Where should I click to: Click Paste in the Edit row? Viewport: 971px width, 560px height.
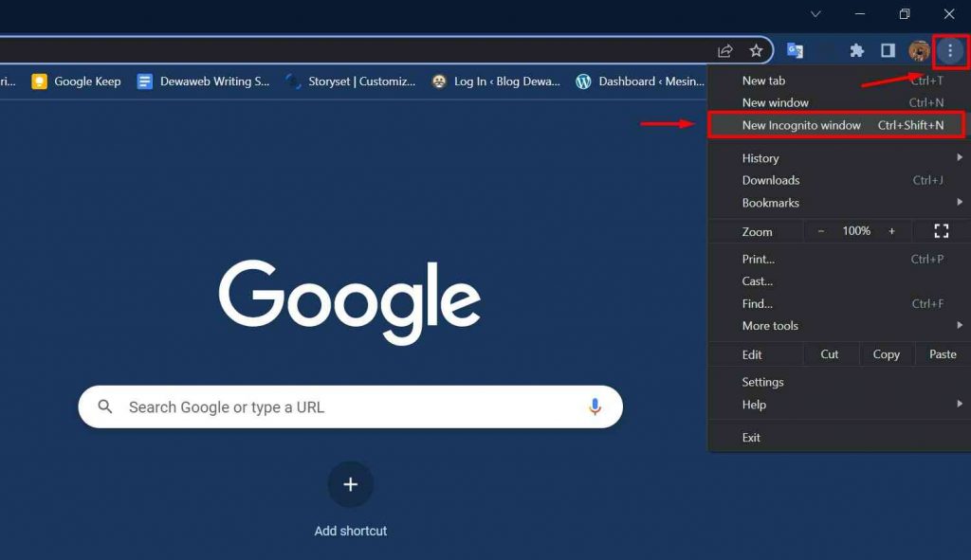point(943,354)
